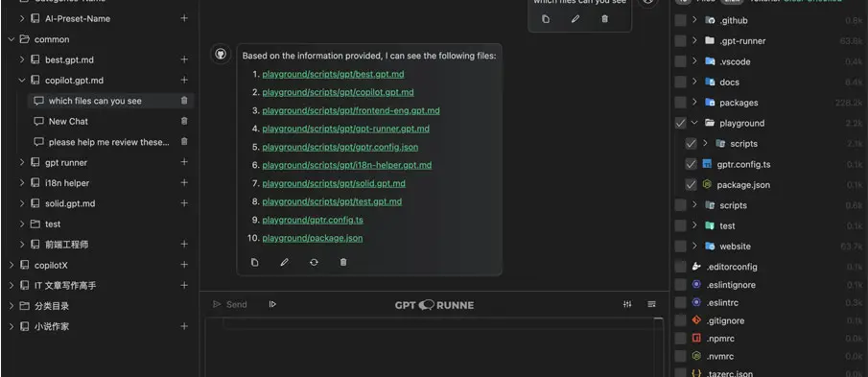The image size is (868, 377).
Task: Open playground/package.json link
Action: [313, 238]
